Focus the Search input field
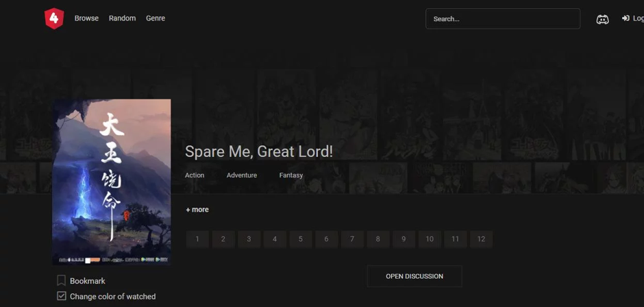Image resolution: width=644 pixels, height=307 pixels. click(503, 19)
